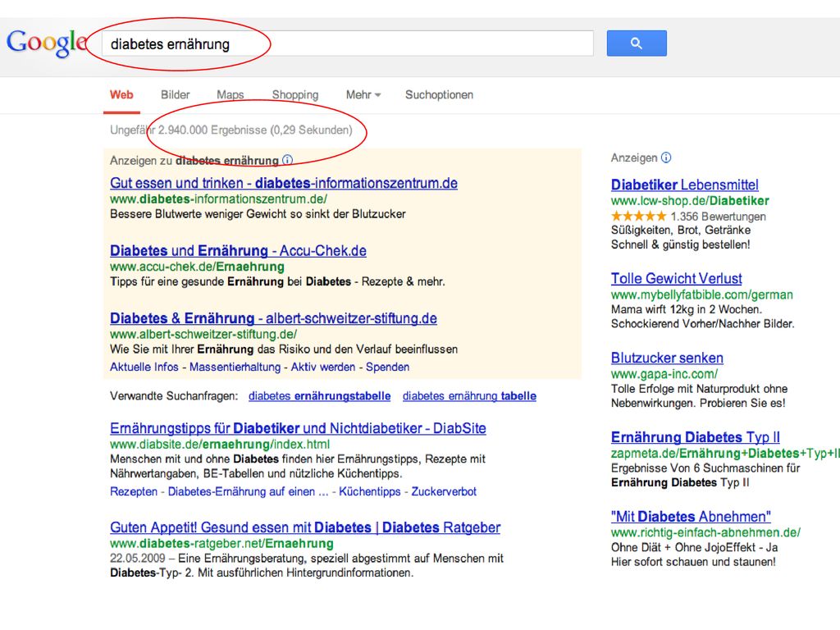Open related search 'diabetes ernährung tabelle'
Image resolution: width=840 pixels, height=630 pixels.
(x=470, y=396)
